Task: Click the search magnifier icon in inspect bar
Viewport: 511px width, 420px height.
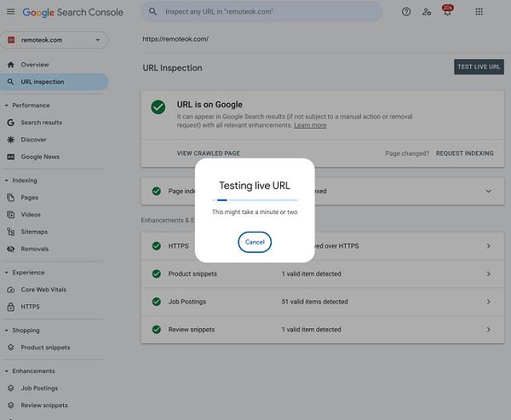Action: pos(152,12)
